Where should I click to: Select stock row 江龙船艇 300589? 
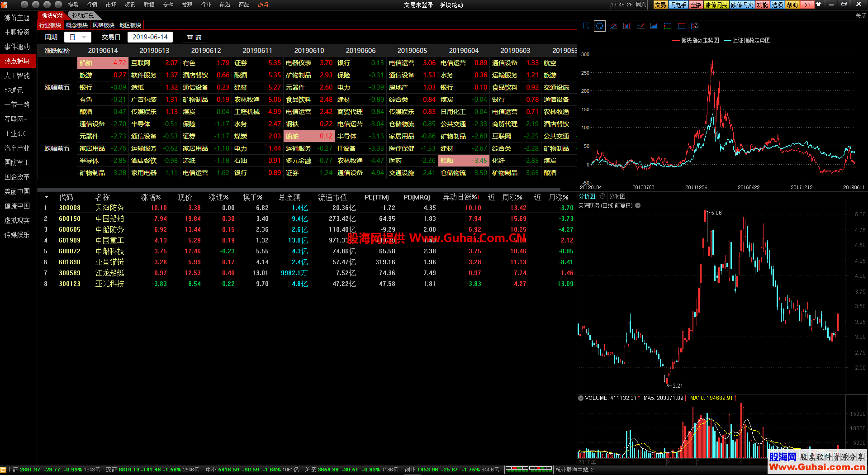pyautogui.click(x=308, y=273)
